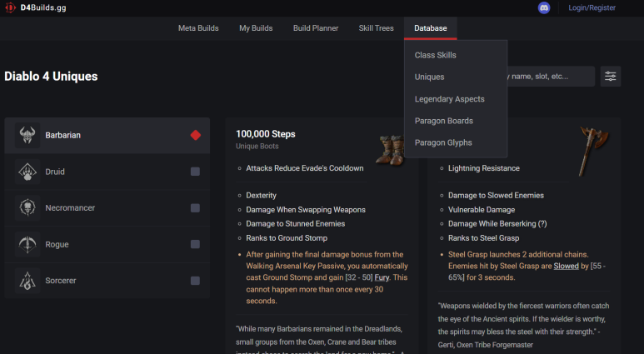Click the Unique Boots subtitle
644x354 pixels.
257,147
